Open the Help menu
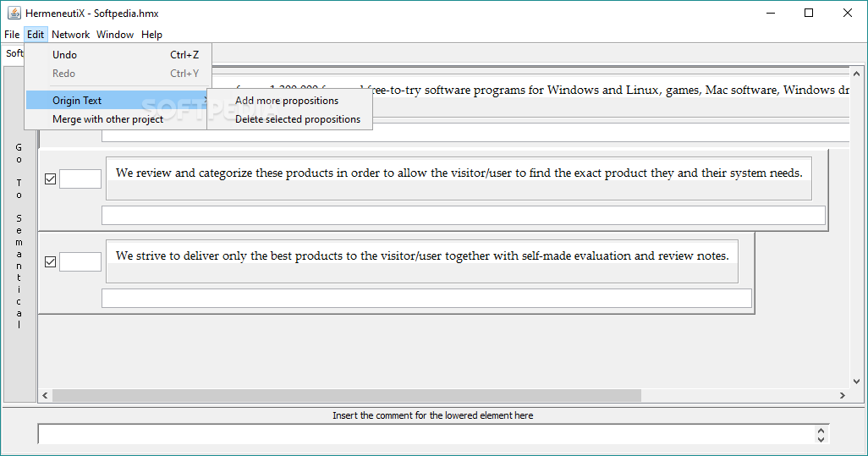 point(151,35)
